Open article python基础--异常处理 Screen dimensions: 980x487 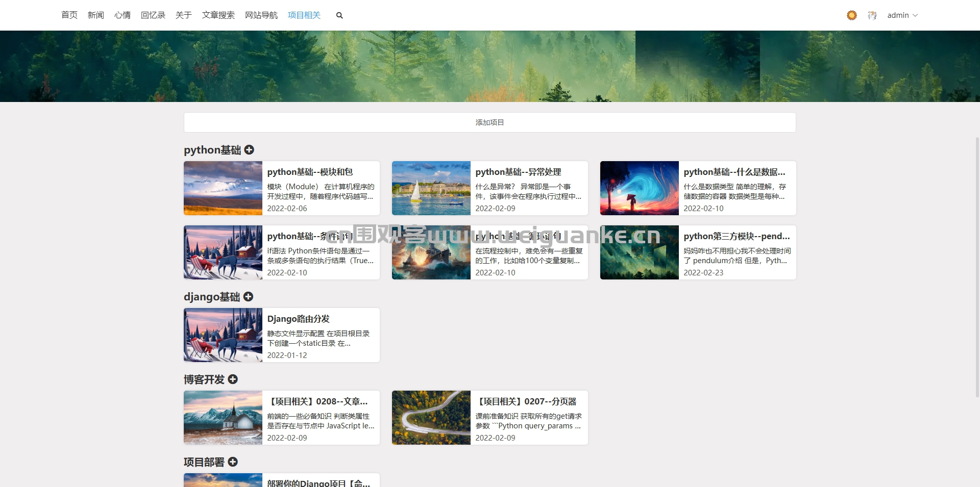518,172
